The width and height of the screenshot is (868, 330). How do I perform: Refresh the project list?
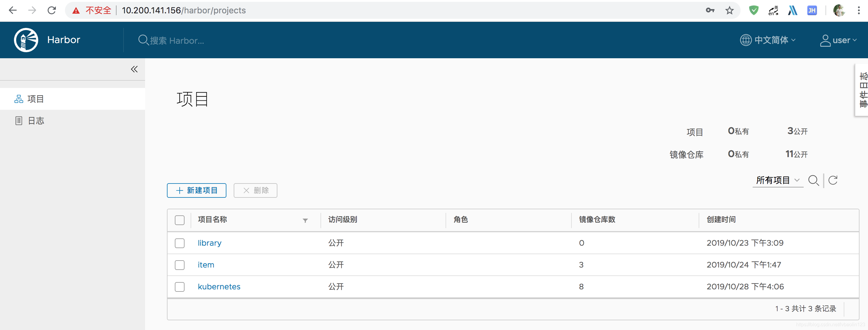[x=832, y=180]
